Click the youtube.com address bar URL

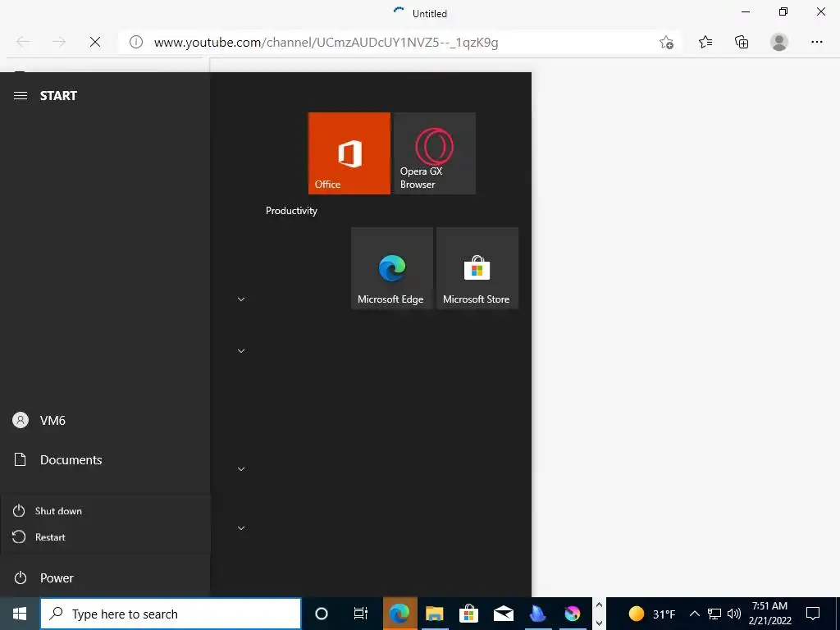point(326,43)
